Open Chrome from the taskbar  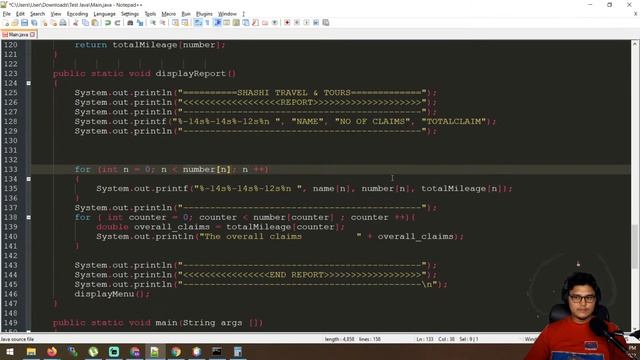click(x=176, y=351)
